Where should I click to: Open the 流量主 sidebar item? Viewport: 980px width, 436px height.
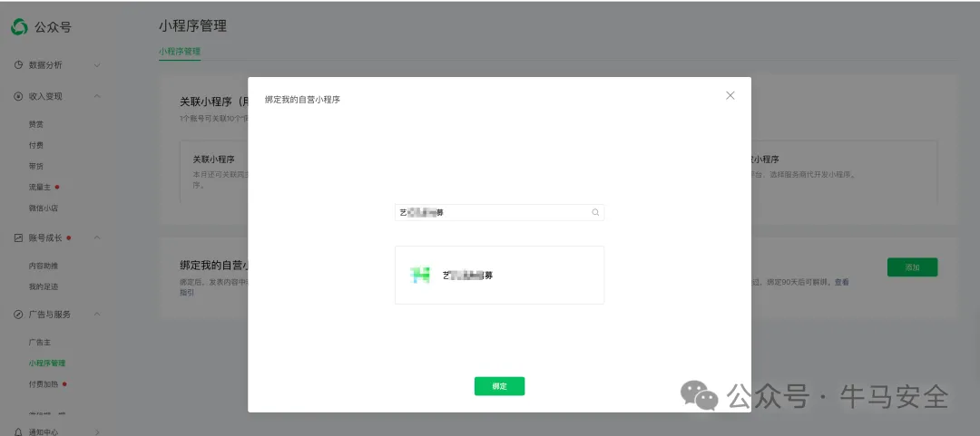coord(40,188)
